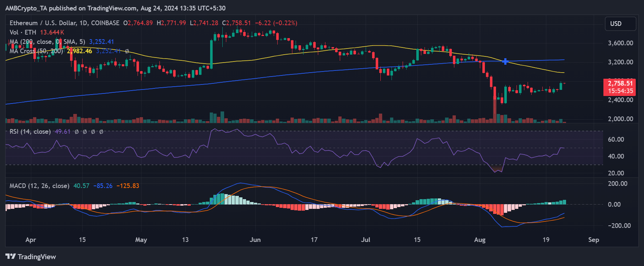Viewport: 644px width, 266px height.
Task: Click the high price H2,771.99
Action: point(171,23)
